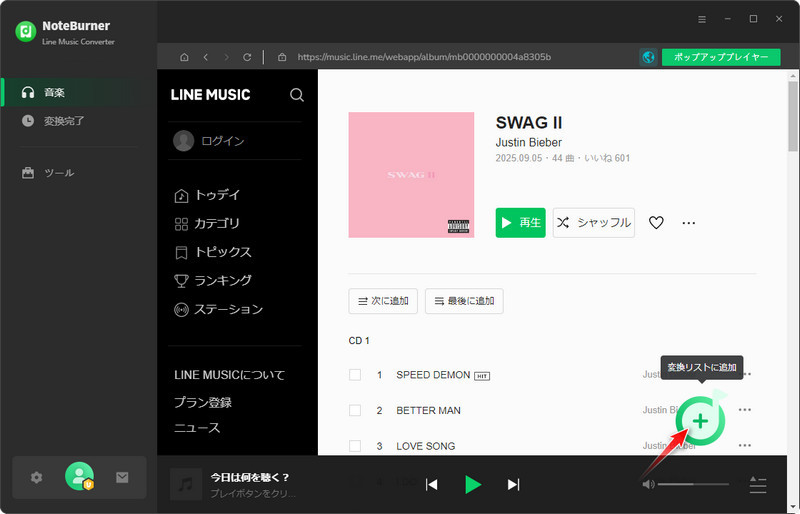The width and height of the screenshot is (800, 514).
Task: Click the page vertical scrollbar
Action: coord(793,116)
